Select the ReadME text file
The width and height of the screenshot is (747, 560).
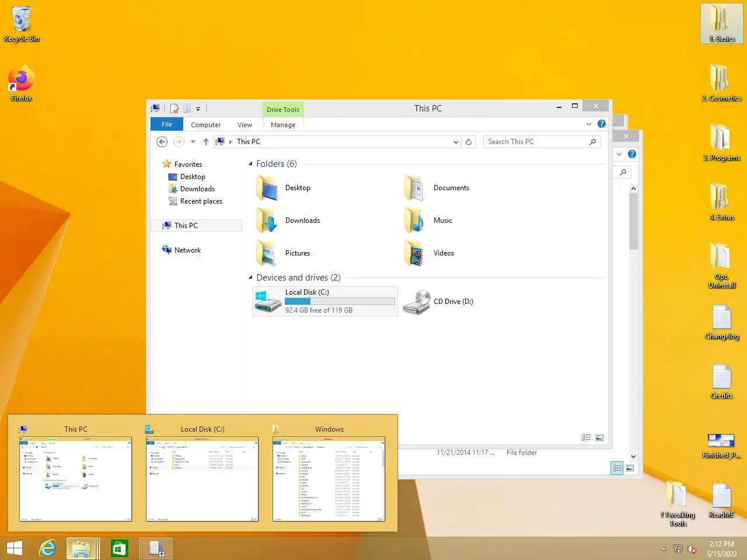[x=722, y=501]
